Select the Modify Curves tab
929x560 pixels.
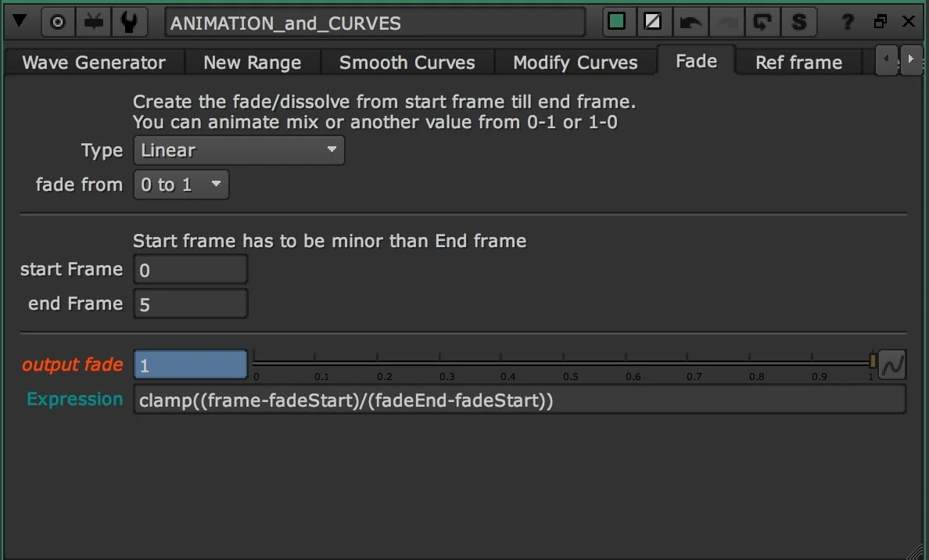[x=576, y=62]
